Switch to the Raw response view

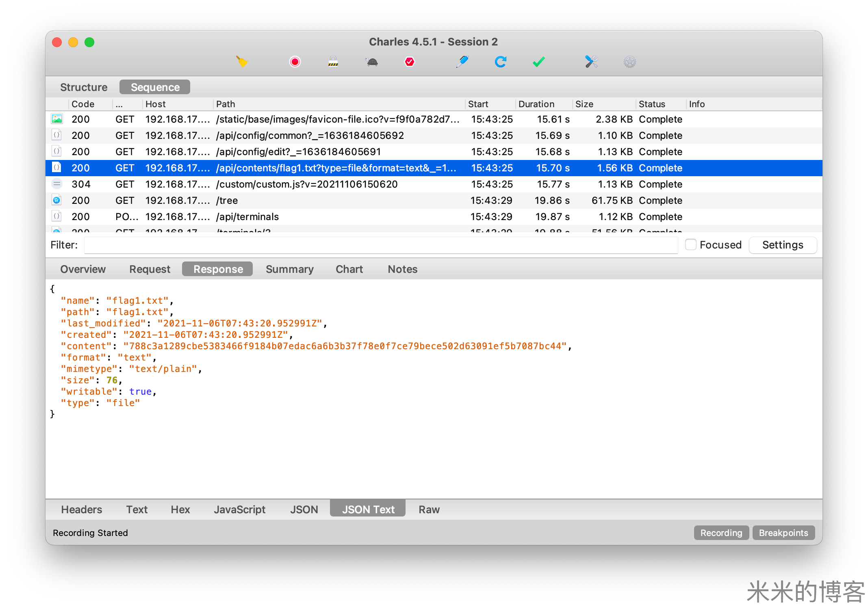429,510
